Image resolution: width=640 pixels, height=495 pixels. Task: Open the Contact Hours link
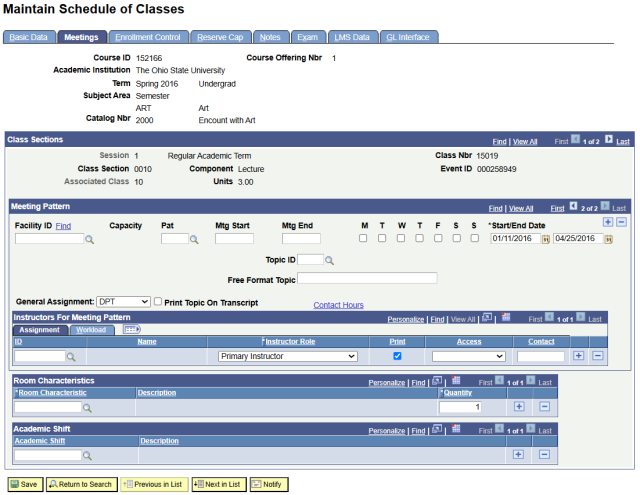click(338, 305)
